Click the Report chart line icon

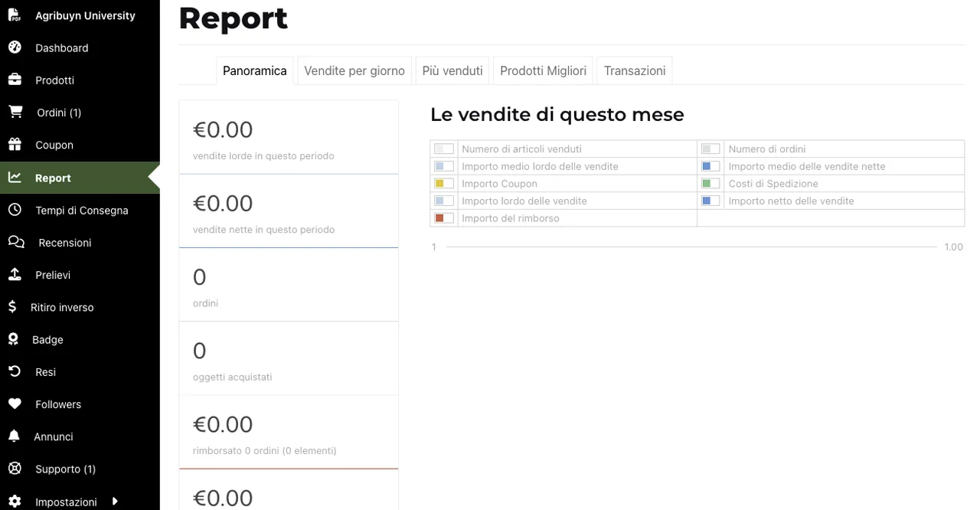(15, 177)
